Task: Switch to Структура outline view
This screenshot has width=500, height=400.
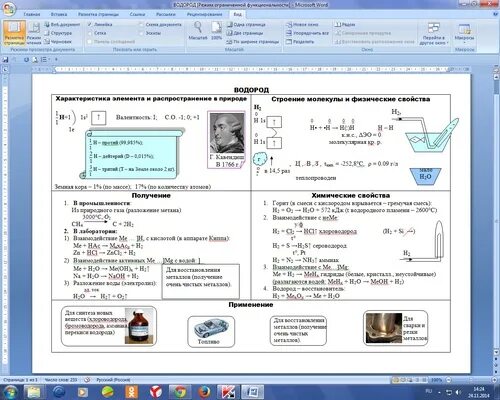Action: pos(58,33)
